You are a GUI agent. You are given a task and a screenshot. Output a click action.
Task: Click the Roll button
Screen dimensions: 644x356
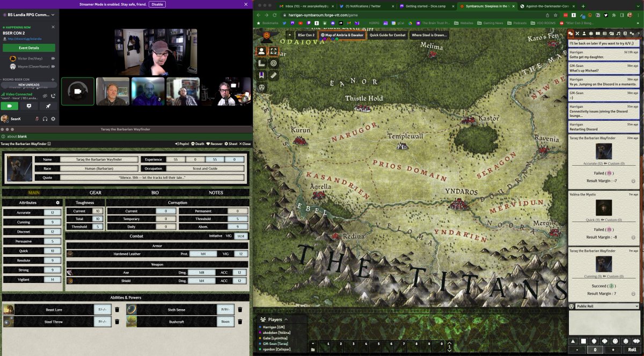pos(632,350)
